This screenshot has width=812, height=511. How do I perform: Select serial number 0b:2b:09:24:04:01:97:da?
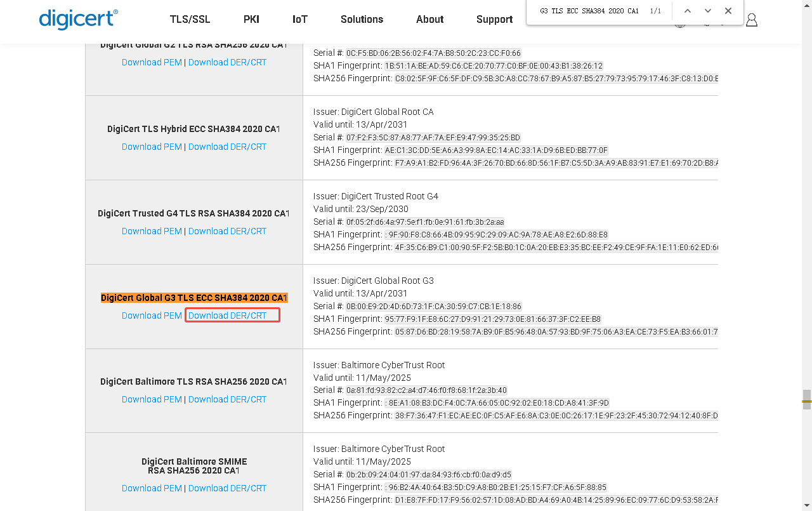[429, 474]
